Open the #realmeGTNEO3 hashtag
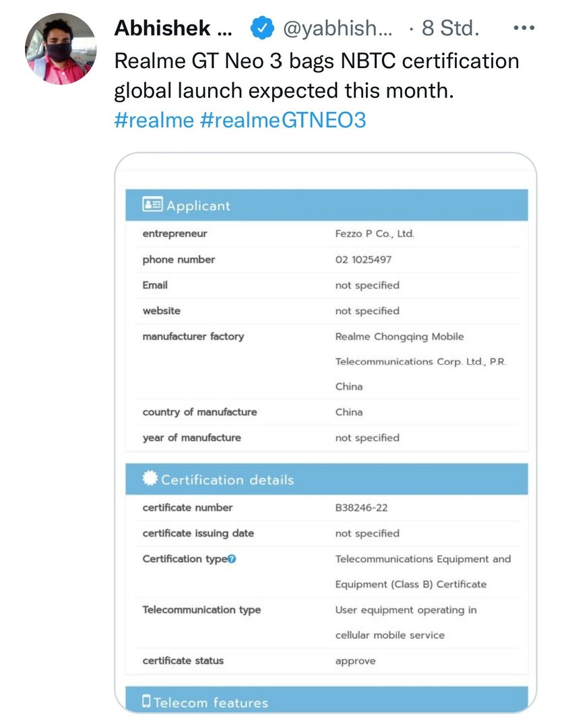The height and width of the screenshot is (728, 562). [x=283, y=119]
